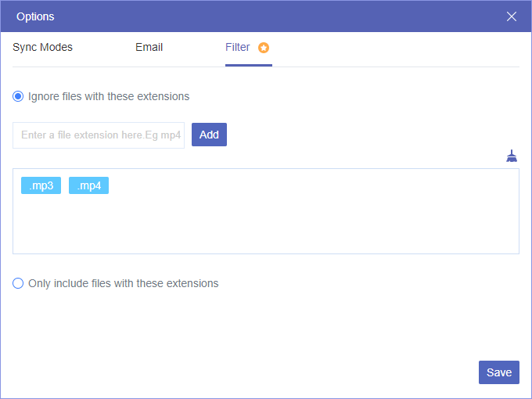Select the .mp4 extension tag
Viewport: 532px width, 399px height.
pos(88,185)
